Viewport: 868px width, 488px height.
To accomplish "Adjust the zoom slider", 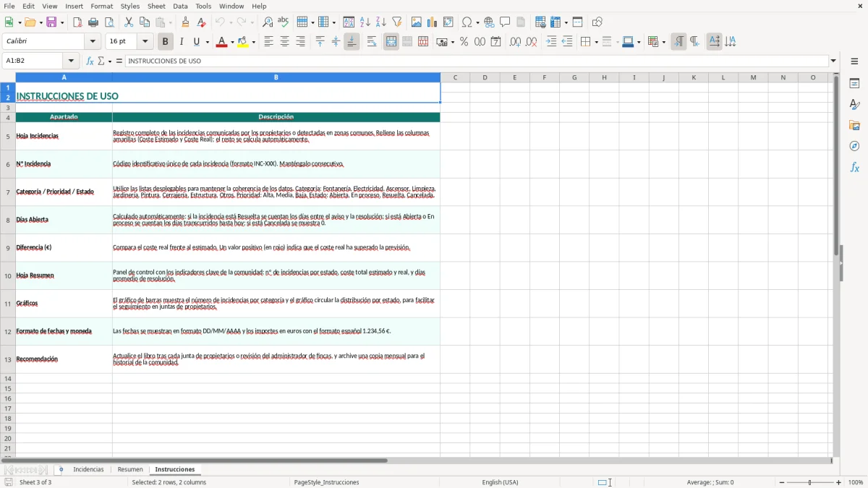I will pos(810,482).
